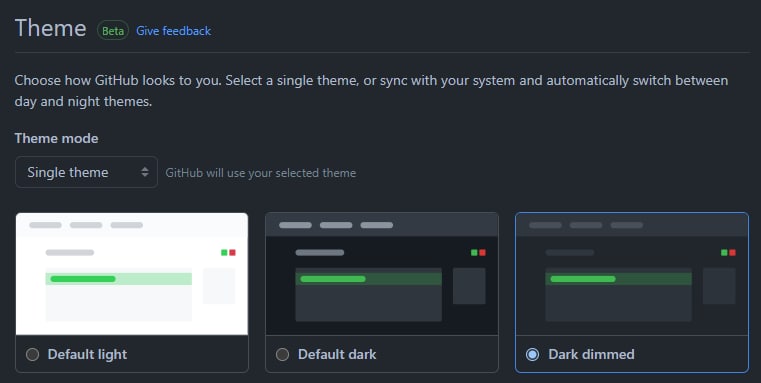Screen dimensions: 761x383
Task: Click the Default dark theme preview thumbnail
Action: [382, 274]
